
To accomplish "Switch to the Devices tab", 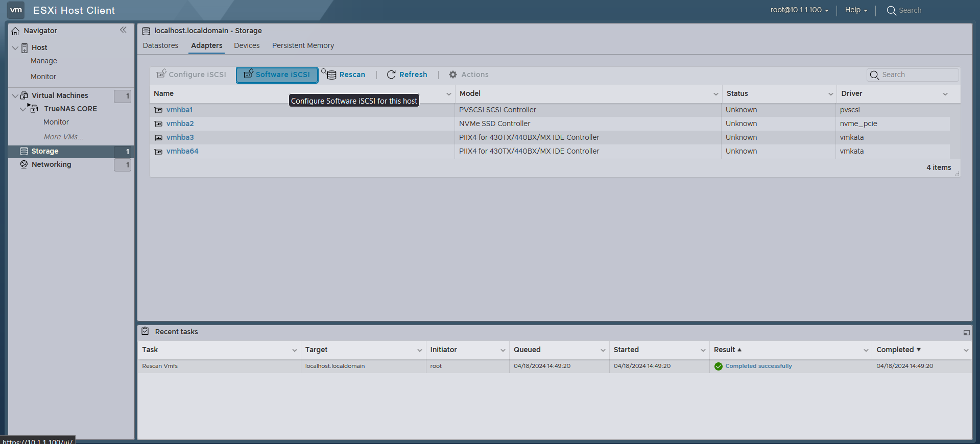I will click(247, 45).
